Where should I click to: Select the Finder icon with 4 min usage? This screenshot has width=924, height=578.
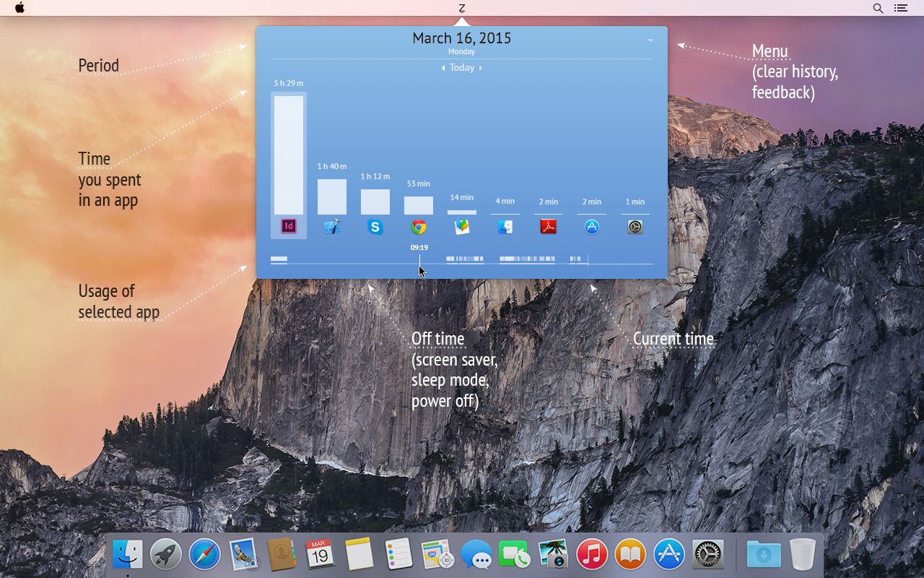[505, 226]
